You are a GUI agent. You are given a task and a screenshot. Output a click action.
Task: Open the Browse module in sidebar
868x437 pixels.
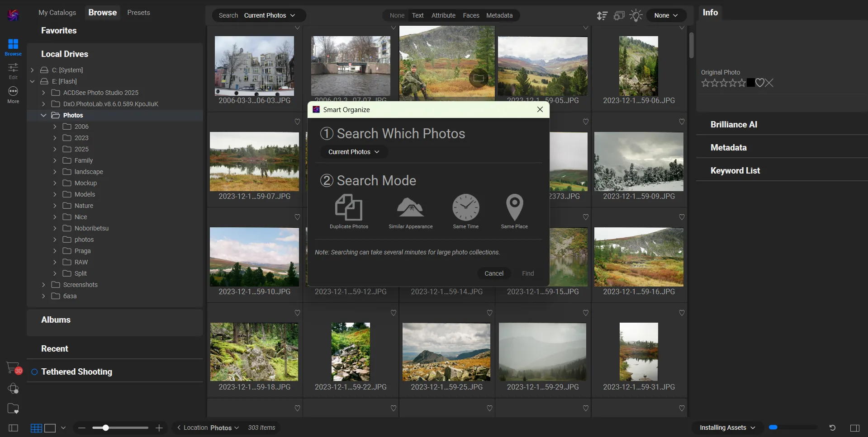point(13,47)
